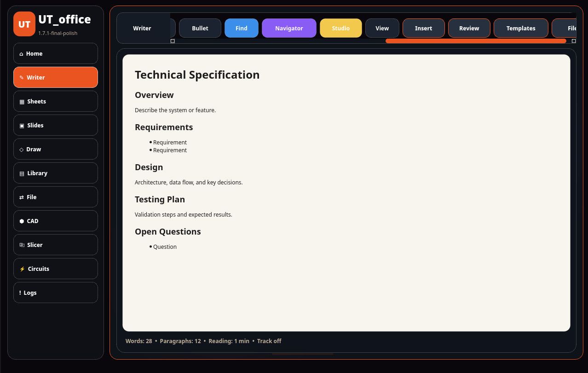Open the blue Find tool
This screenshot has height=373, width=588.
click(x=242, y=28)
